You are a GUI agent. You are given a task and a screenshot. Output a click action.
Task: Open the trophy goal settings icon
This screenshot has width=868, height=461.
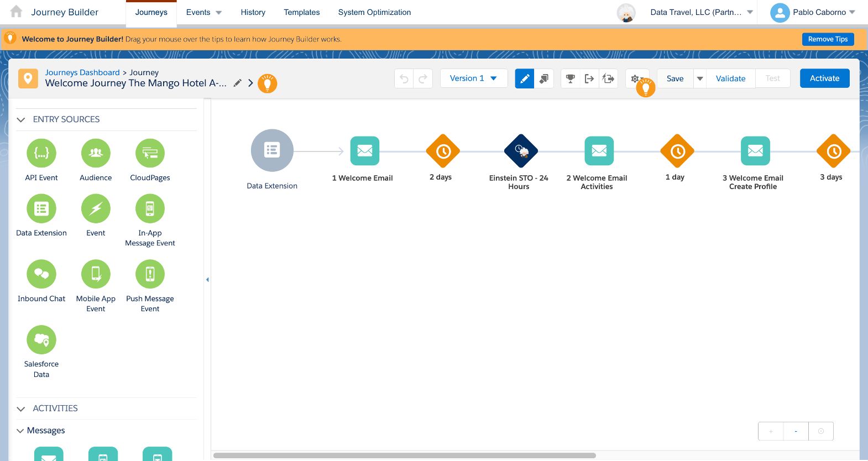pos(571,78)
